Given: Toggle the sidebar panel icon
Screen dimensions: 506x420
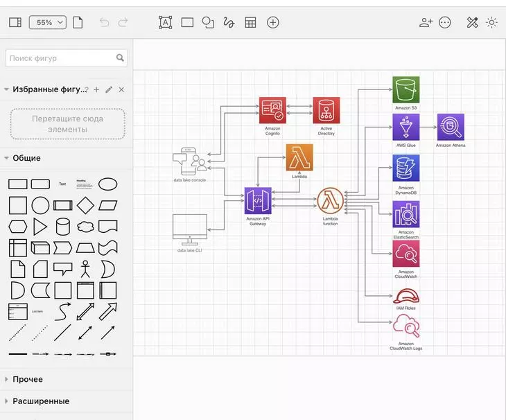Looking at the screenshot, I should 15,22.
